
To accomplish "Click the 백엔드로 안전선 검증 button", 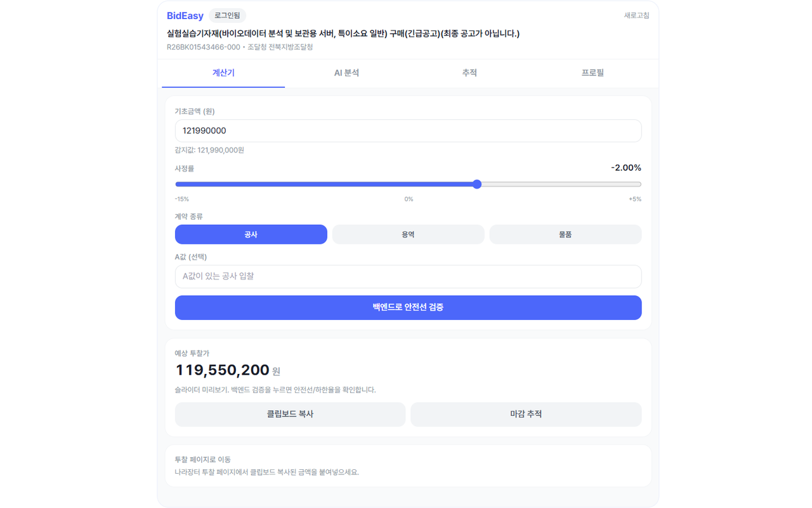I will [408, 307].
